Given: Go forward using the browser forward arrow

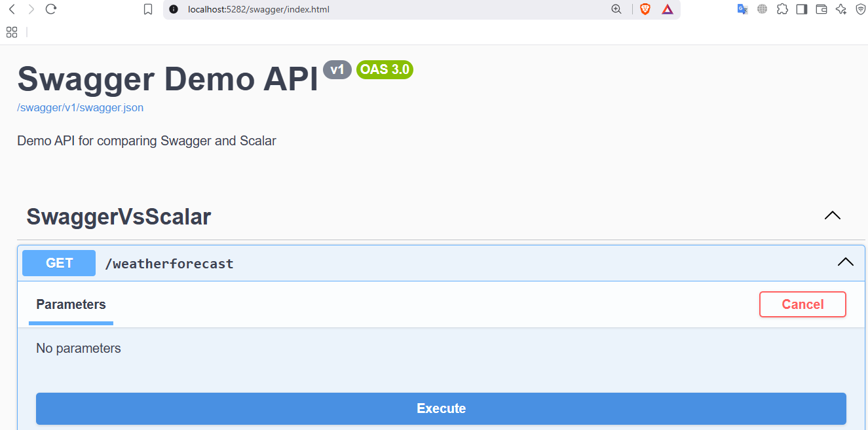Looking at the screenshot, I should click(31, 9).
